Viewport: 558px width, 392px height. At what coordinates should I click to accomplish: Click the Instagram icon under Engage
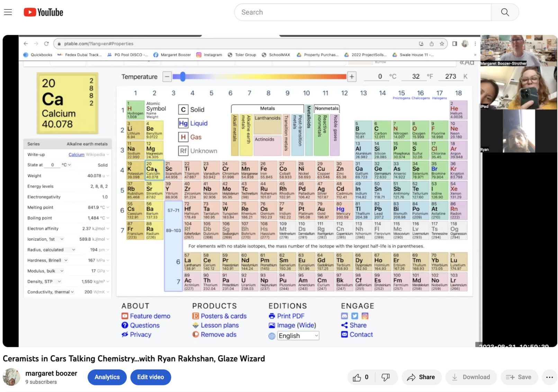pos(365,316)
